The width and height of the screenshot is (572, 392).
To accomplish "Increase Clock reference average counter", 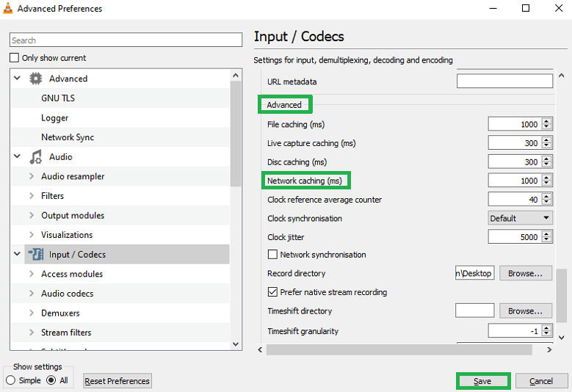I will click(x=546, y=196).
